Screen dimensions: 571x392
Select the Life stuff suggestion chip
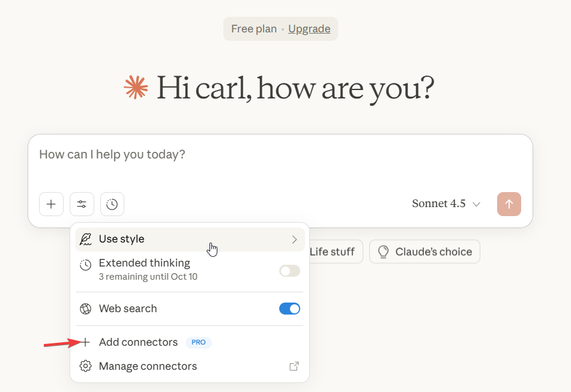click(x=334, y=252)
